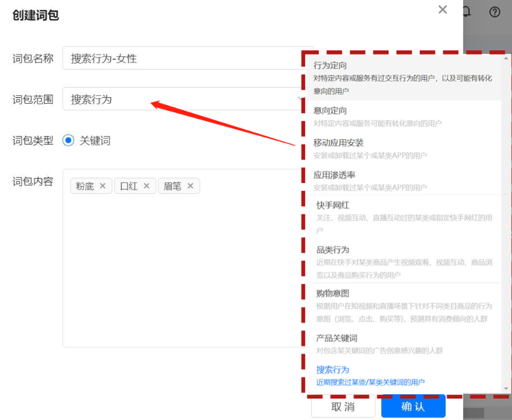The image size is (512, 420).
Task: Click the 词包名称 input field
Action: point(180,58)
